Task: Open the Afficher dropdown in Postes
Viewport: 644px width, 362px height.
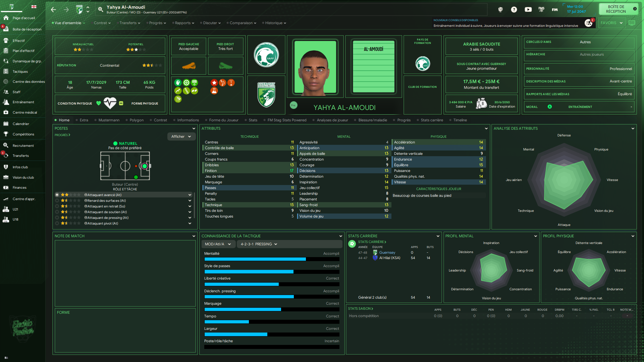Action: click(x=181, y=136)
